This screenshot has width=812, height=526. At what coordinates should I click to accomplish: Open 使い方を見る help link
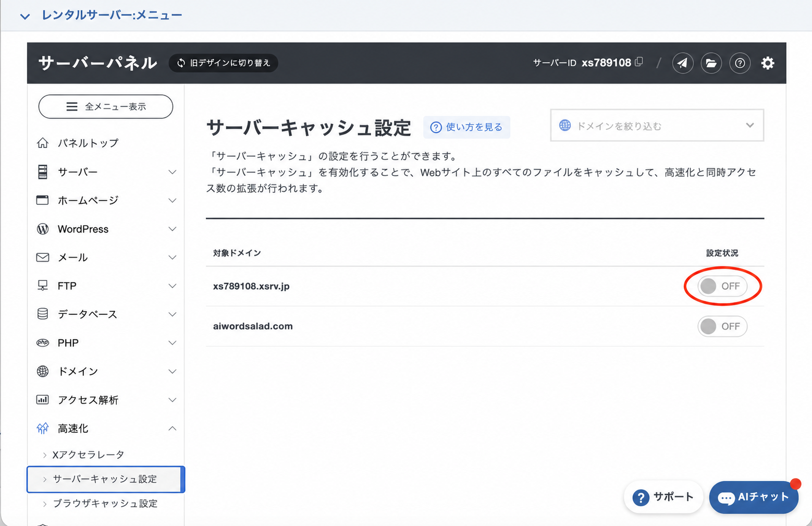(466, 127)
